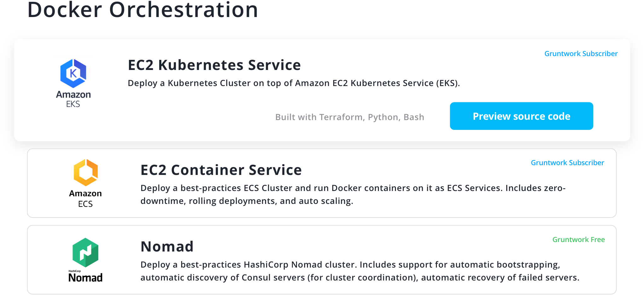
Task: Select the Nomad card background
Action: click(x=322, y=260)
